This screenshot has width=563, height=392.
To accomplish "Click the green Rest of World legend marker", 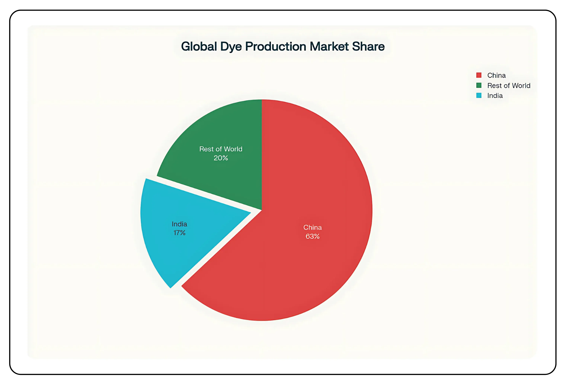I will pyautogui.click(x=479, y=85).
